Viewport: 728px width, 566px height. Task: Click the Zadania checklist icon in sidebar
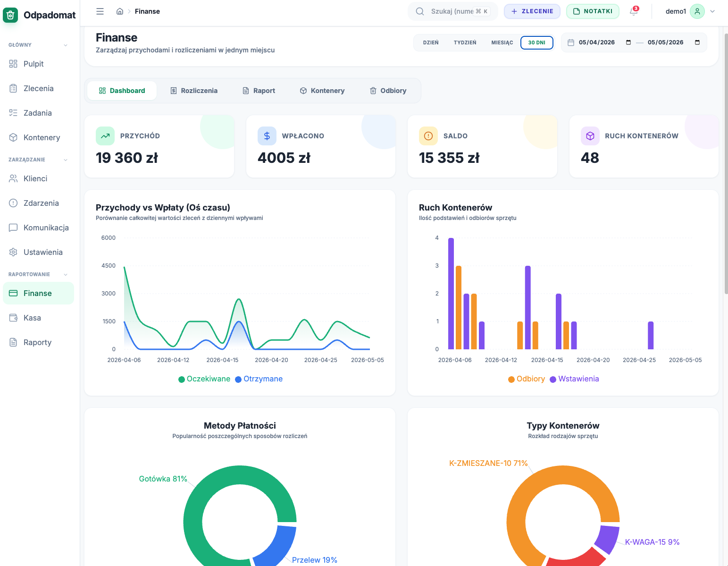click(x=13, y=113)
